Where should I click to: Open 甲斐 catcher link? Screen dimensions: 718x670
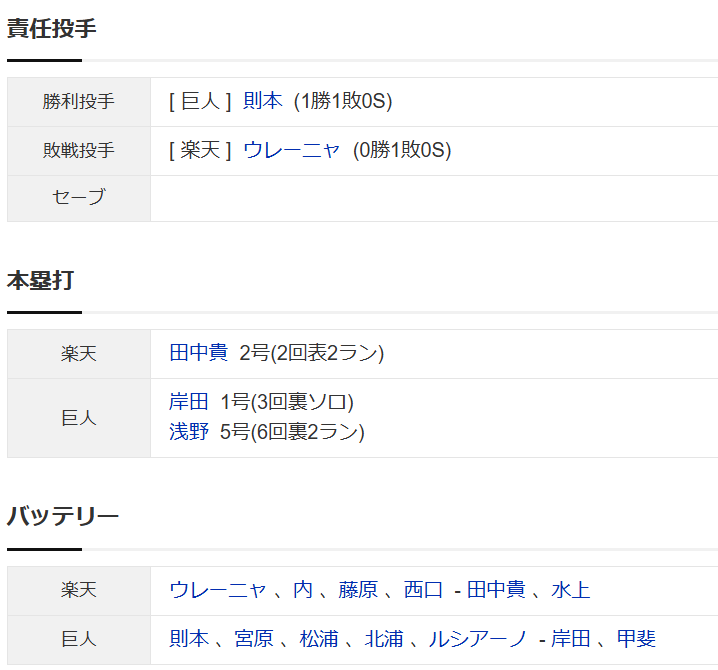pyautogui.click(x=636, y=638)
